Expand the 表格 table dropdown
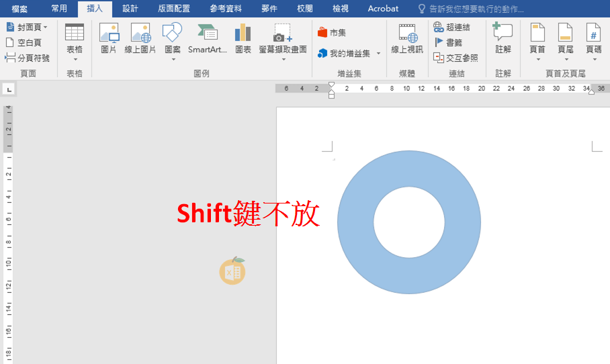610x364 pixels. tap(75, 59)
